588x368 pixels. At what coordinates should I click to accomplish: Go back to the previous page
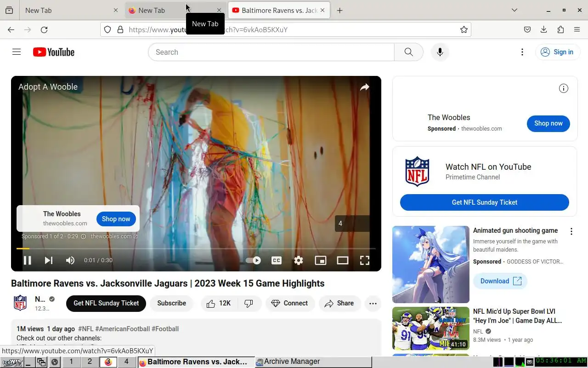[11, 29]
